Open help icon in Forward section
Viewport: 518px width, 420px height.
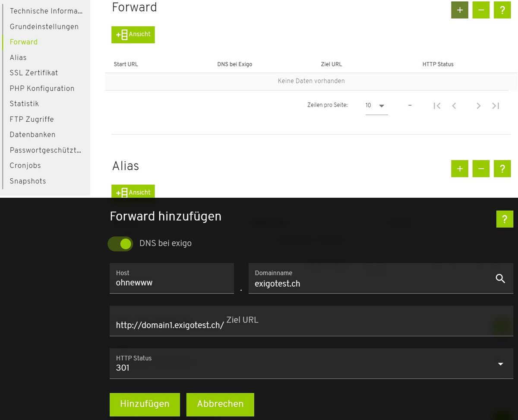(502, 10)
